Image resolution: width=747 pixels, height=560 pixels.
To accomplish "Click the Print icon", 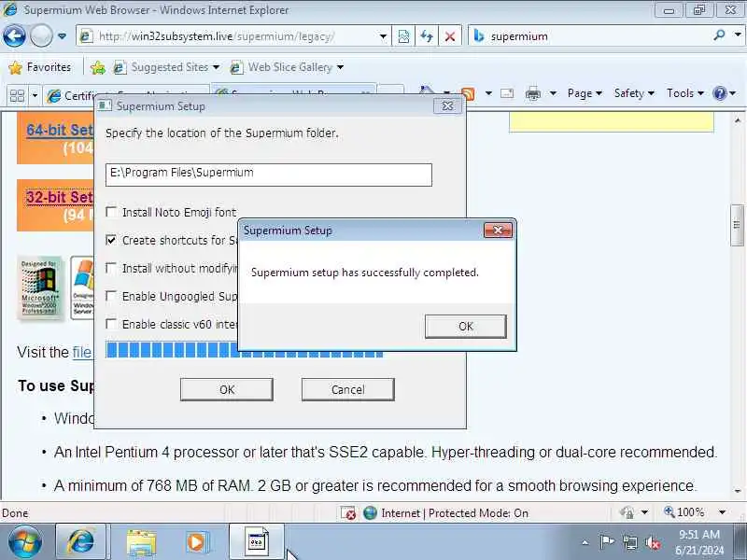I will click(532, 94).
